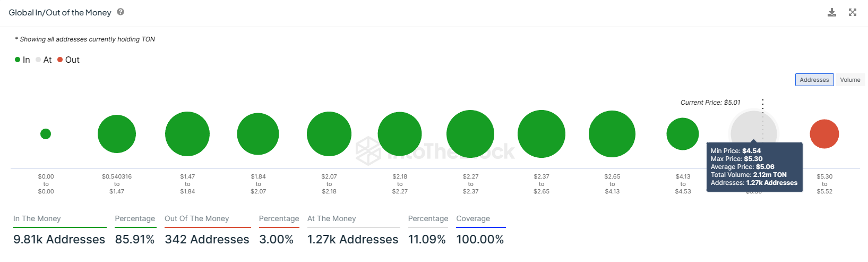Click the green bubble for $4.13 to $4.53
This screenshot has height=262, width=868.
(683, 134)
